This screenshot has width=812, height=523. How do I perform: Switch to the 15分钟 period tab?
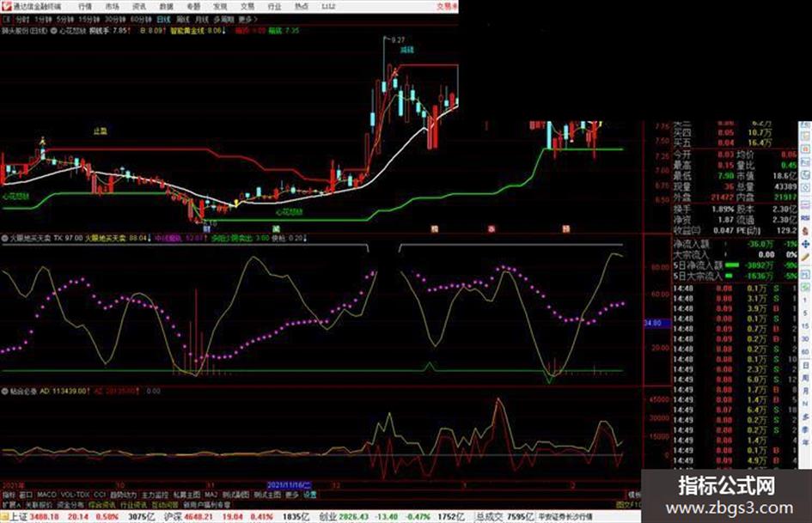click(89, 19)
